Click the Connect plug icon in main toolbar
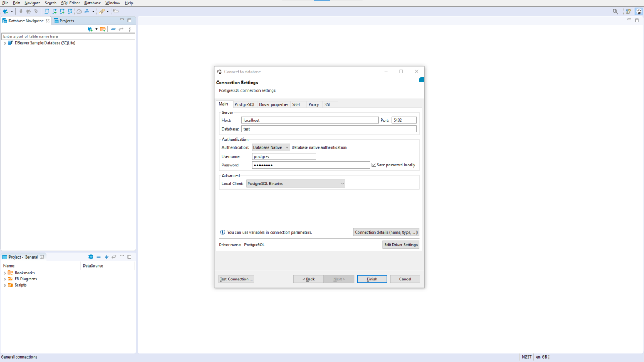 coord(21,12)
